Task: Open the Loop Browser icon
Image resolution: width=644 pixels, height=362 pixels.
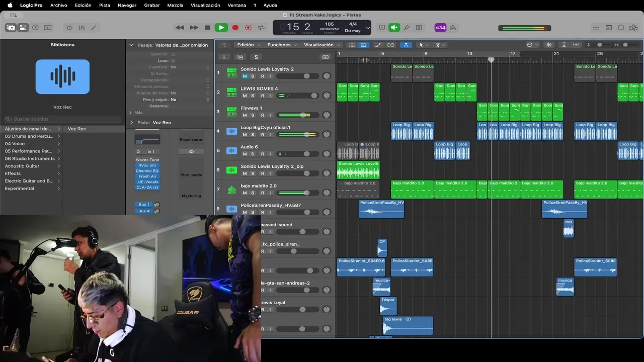Action: click(621, 28)
